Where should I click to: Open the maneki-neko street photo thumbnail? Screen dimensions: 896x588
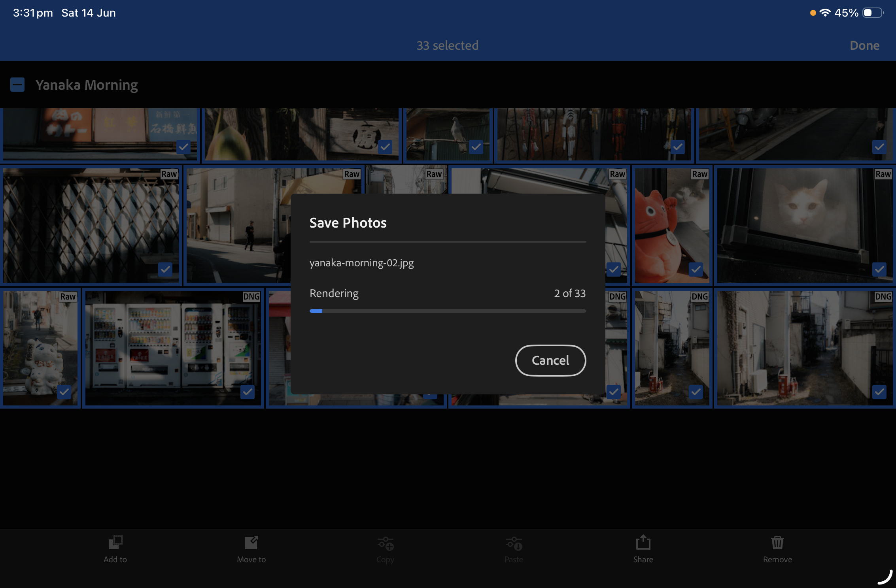pos(40,348)
